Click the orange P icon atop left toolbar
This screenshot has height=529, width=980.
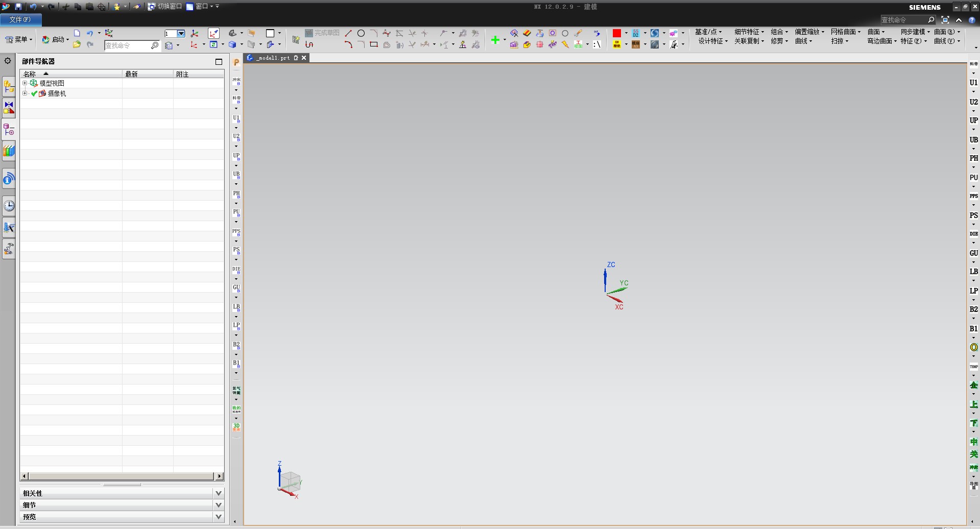(236, 62)
